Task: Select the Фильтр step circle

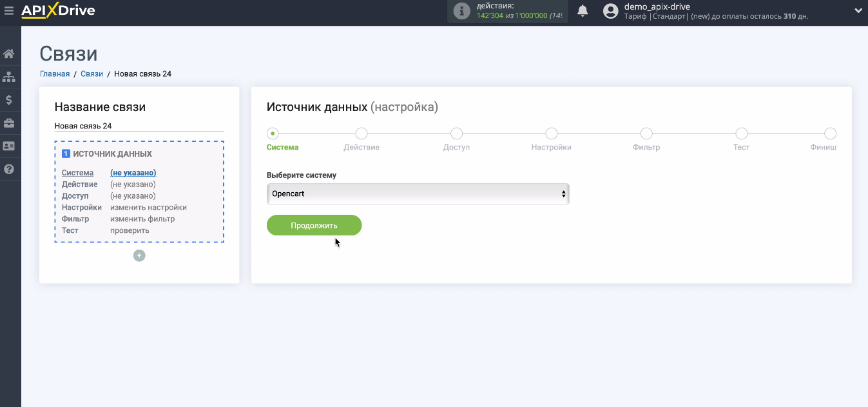Action: 646,134
